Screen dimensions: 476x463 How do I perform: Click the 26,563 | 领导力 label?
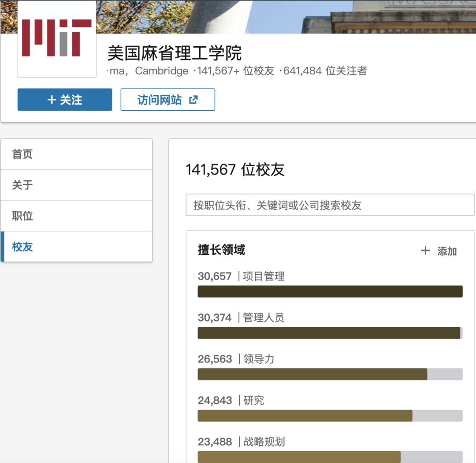[236, 359]
